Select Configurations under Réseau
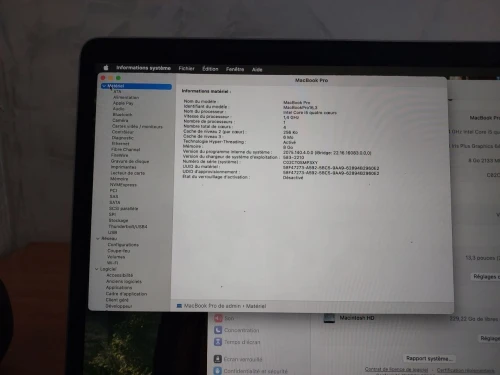This screenshot has width=500, height=375. point(123,245)
